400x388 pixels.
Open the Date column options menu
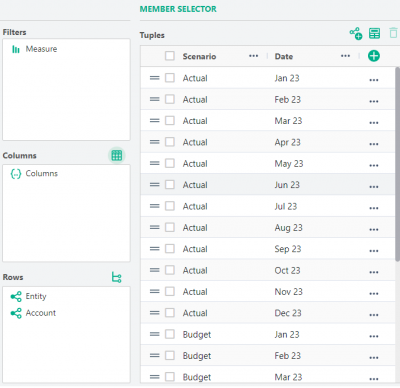tap(345, 56)
